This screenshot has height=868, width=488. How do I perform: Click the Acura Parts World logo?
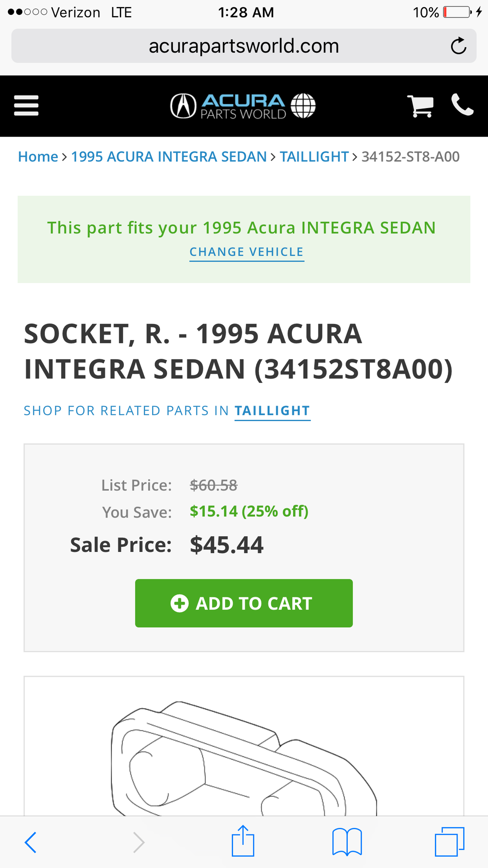tap(243, 106)
